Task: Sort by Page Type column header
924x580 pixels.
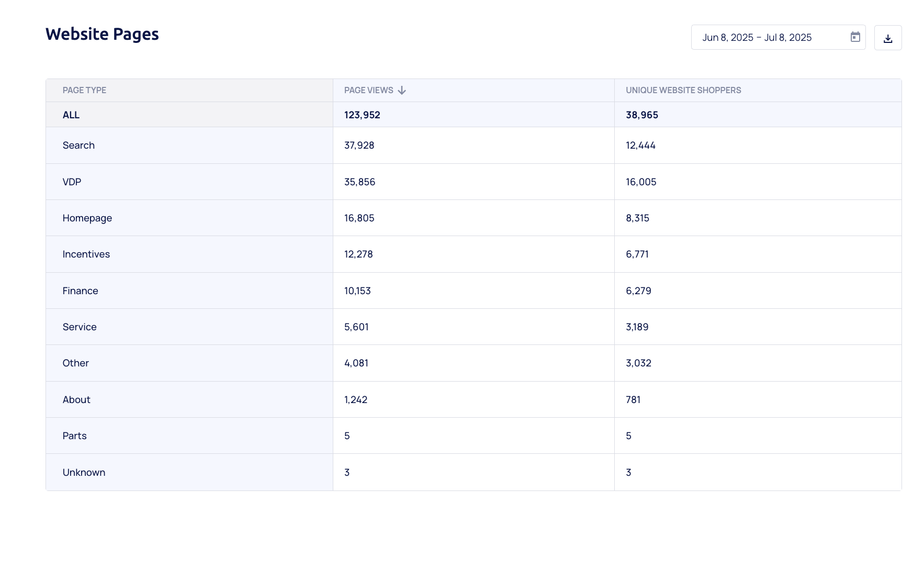Action: [84, 91]
